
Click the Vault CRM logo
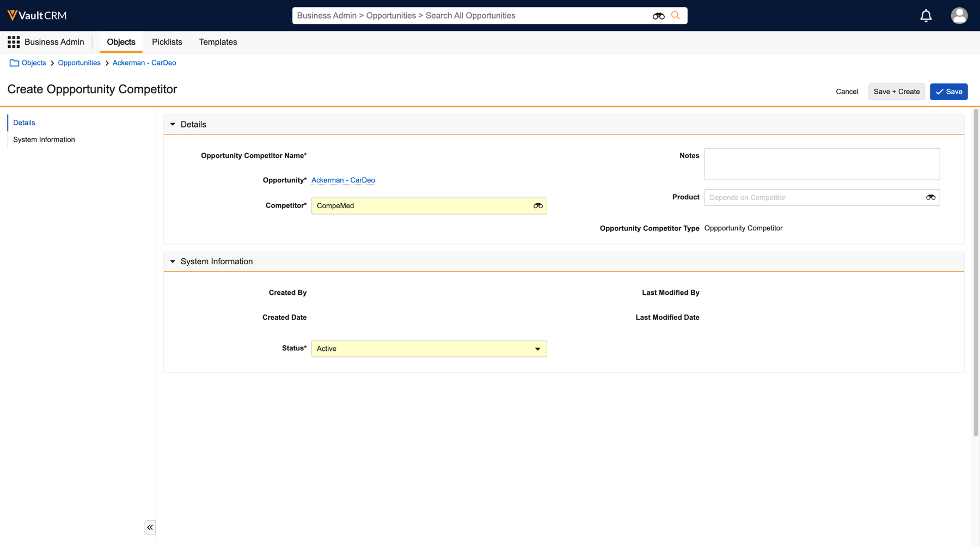pyautogui.click(x=37, y=15)
